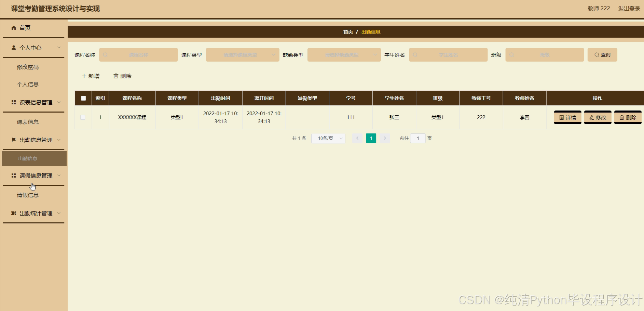Click the 学号 column header
The image size is (644, 311).
click(351, 98)
